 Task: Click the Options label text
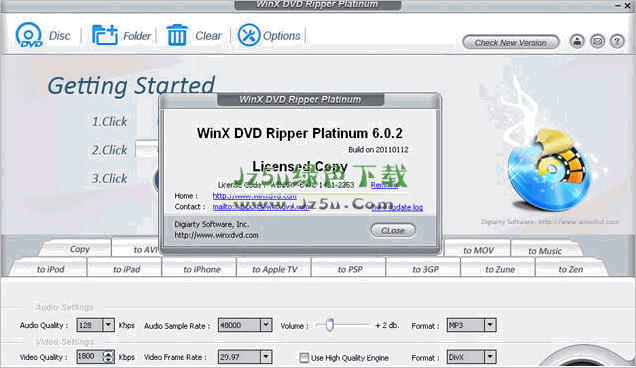click(282, 36)
